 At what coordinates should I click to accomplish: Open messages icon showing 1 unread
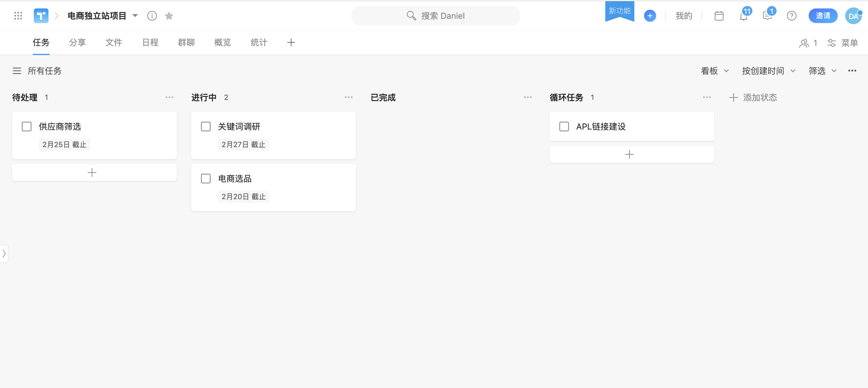pos(767,16)
